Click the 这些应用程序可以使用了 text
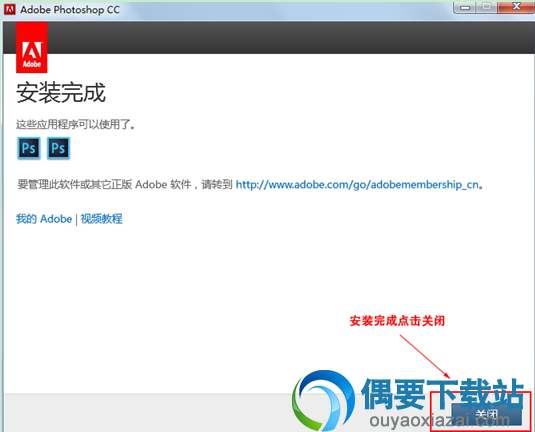 point(75,124)
